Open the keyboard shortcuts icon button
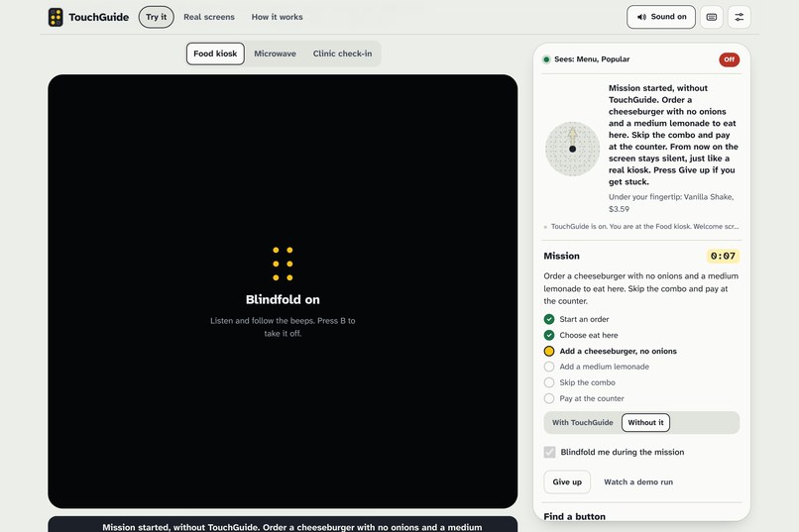 (712, 17)
